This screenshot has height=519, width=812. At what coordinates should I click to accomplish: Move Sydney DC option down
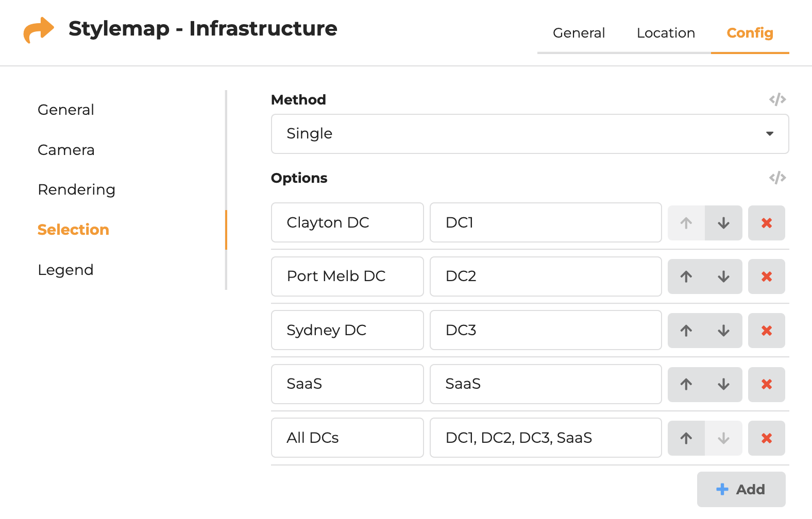[723, 331]
